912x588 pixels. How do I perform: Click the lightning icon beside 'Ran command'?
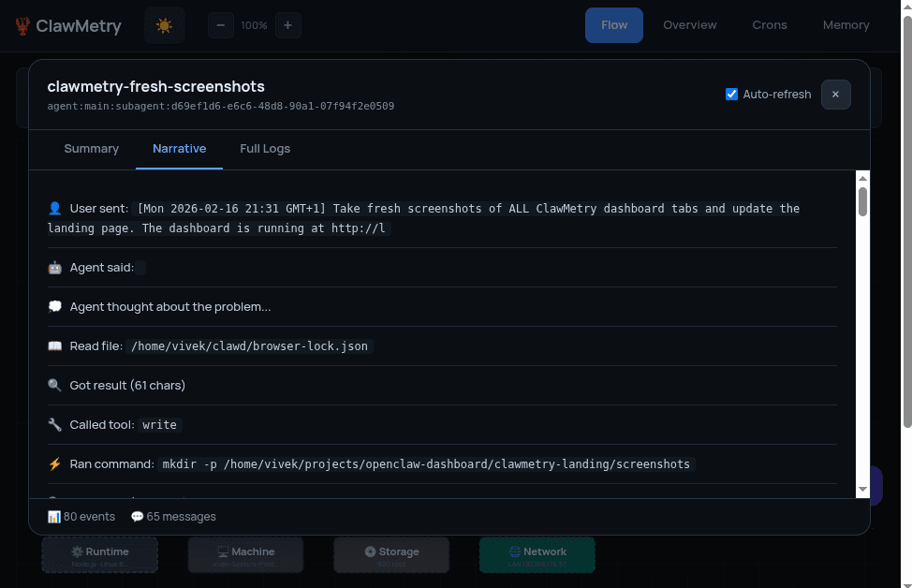coord(54,463)
